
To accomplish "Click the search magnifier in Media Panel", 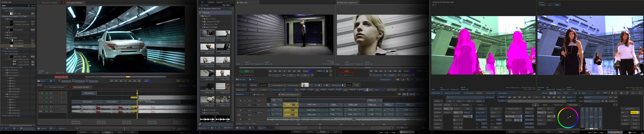I will coord(200,124).
